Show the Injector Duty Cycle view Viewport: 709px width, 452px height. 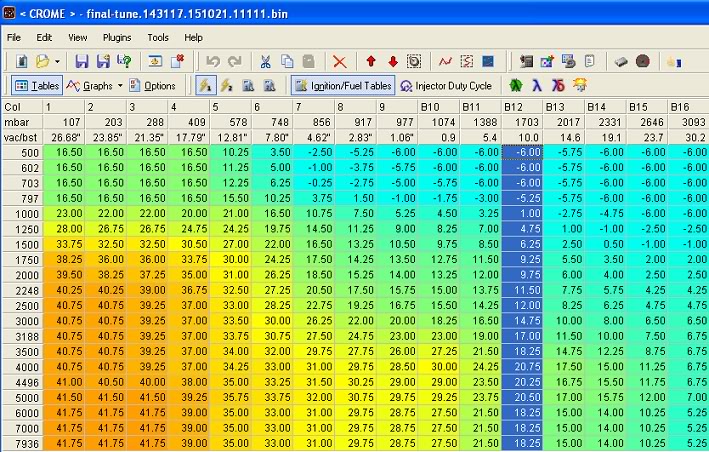[446, 85]
